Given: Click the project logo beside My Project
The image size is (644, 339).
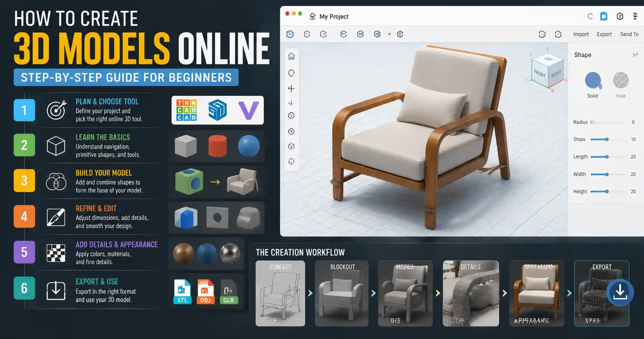Looking at the screenshot, I should pyautogui.click(x=313, y=16).
